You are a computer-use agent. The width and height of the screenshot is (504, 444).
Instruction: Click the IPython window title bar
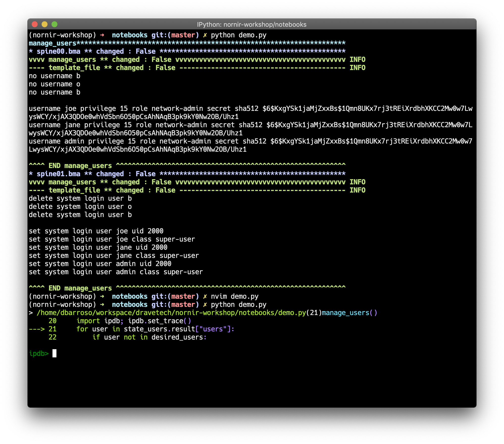click(252, 25)
